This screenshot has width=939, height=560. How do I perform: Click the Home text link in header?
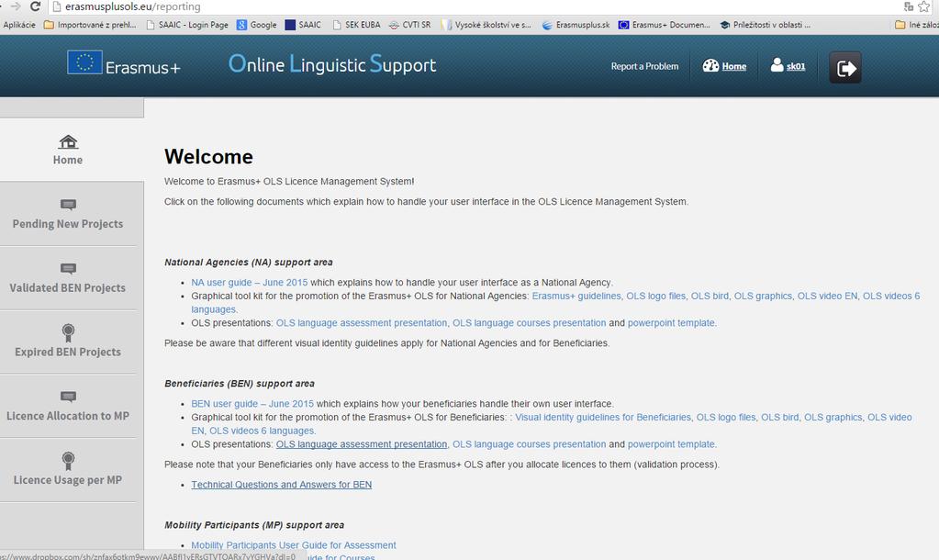[x=733, y=66]
